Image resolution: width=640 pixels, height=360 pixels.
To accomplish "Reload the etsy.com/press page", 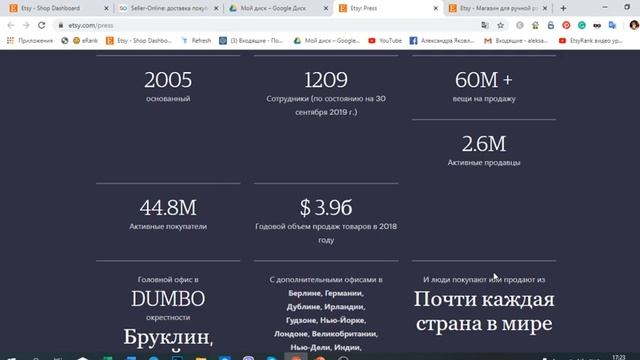I will (42, 25).
